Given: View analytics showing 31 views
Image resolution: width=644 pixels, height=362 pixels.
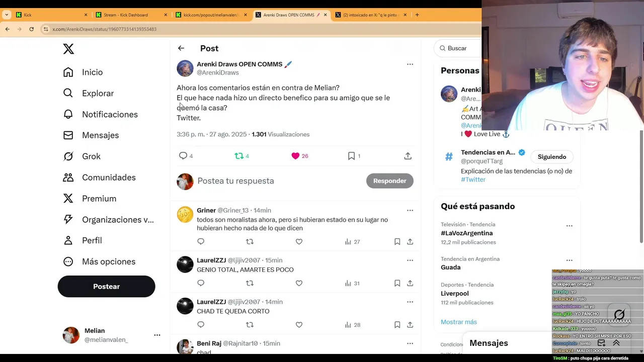Looking at the screenshot, I should (352, 283).
